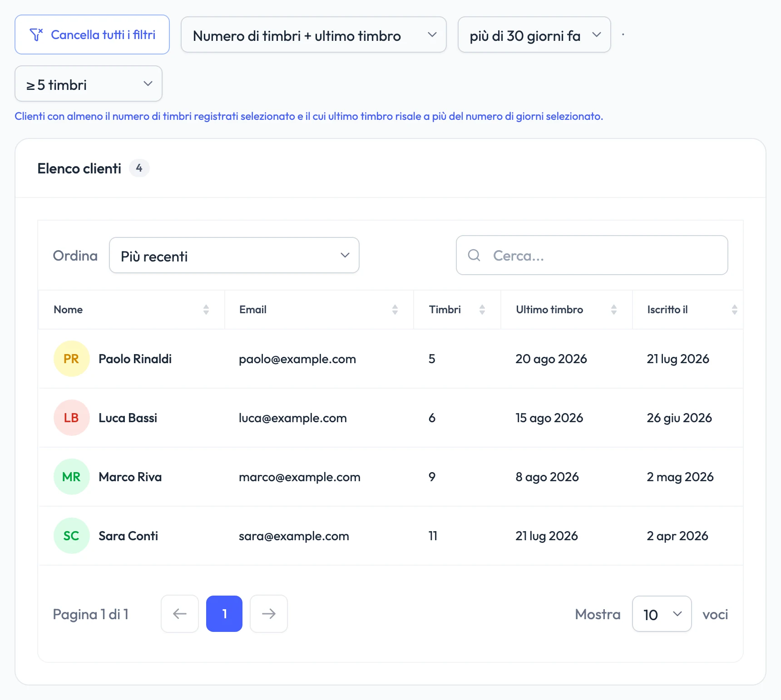Click the PR avatar for Paolo Rinaldi
Viewport: 781px width, 700px height.
click(71, 359)
